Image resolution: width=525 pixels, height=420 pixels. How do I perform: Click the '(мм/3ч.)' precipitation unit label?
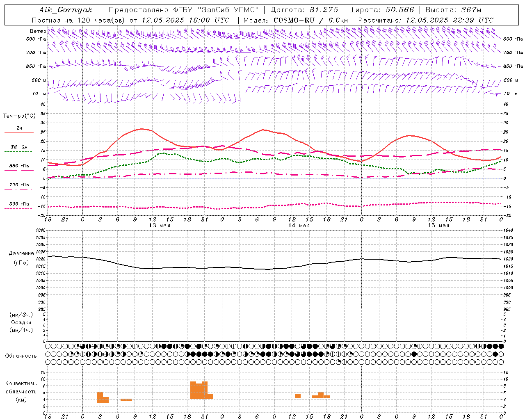21,315
